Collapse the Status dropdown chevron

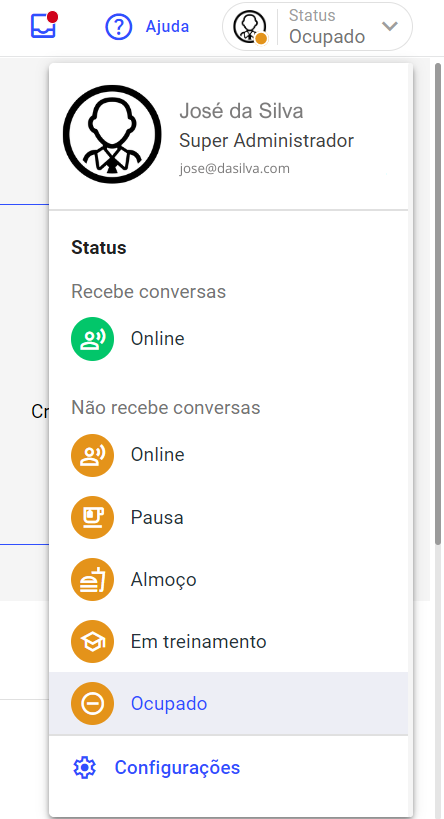click(x=390, y=26)
